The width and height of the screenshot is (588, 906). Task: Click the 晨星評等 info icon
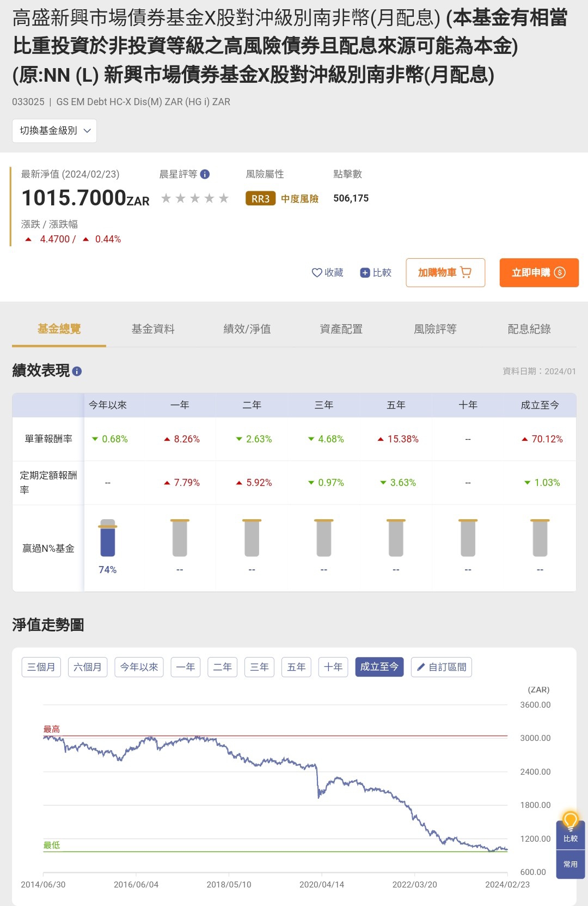coord(205,174)
